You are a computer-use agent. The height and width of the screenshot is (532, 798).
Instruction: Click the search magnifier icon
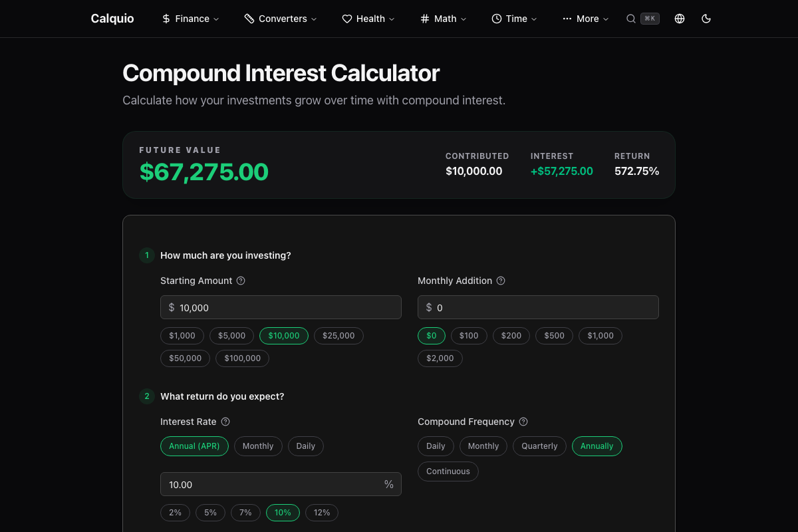point(631,19)
